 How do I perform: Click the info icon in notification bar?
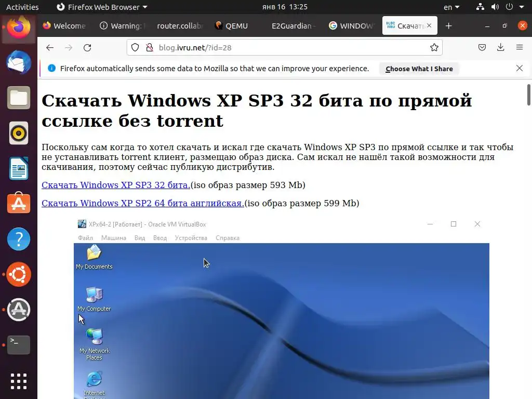pos(51,68)
